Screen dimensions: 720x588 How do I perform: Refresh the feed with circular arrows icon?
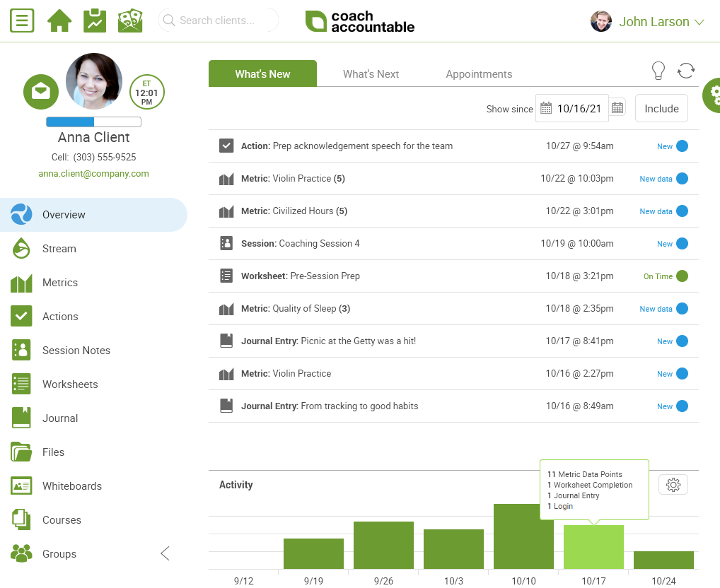pyautogui.click(x=686, y=71)
